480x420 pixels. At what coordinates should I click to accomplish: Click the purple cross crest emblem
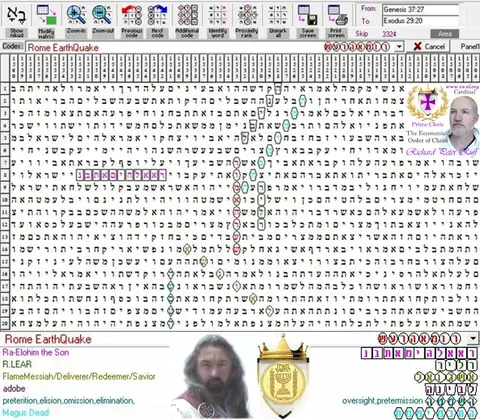(428, 103)
